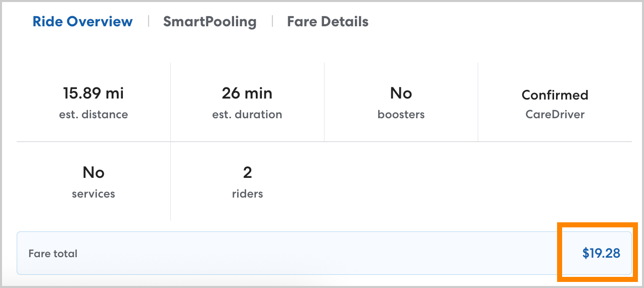Select the Fare Details tab

(328, 22)
